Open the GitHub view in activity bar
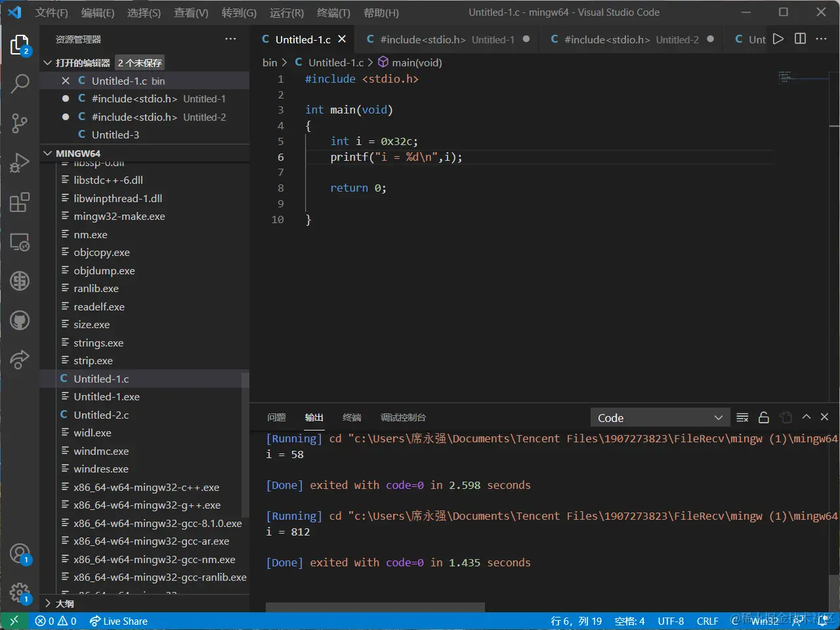The image size is (840, 630). [x=20, y=320]
